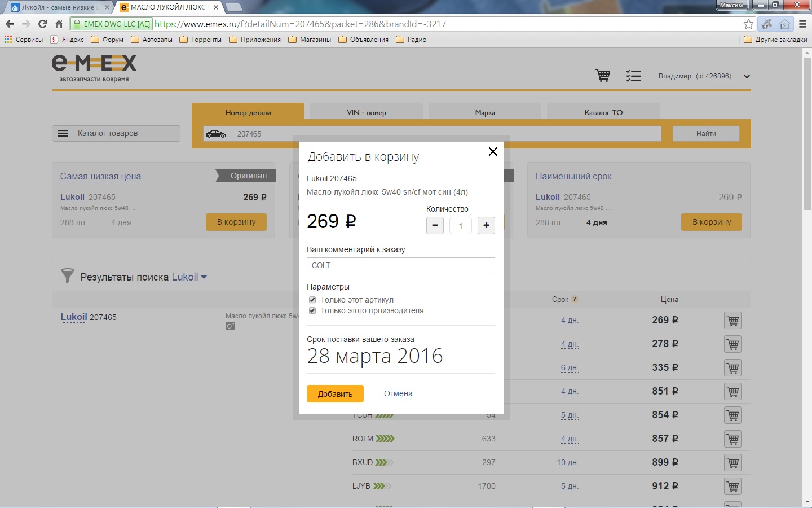Add the 912 ₽ offer to cart
812x508 pixels.
pyautogui.click(x=732, y=487)
